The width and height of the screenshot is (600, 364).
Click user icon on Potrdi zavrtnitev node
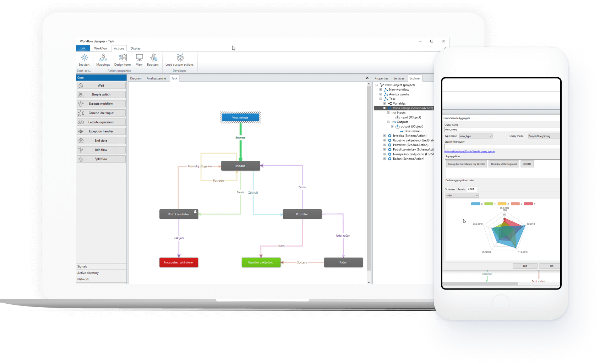[195, 211]
